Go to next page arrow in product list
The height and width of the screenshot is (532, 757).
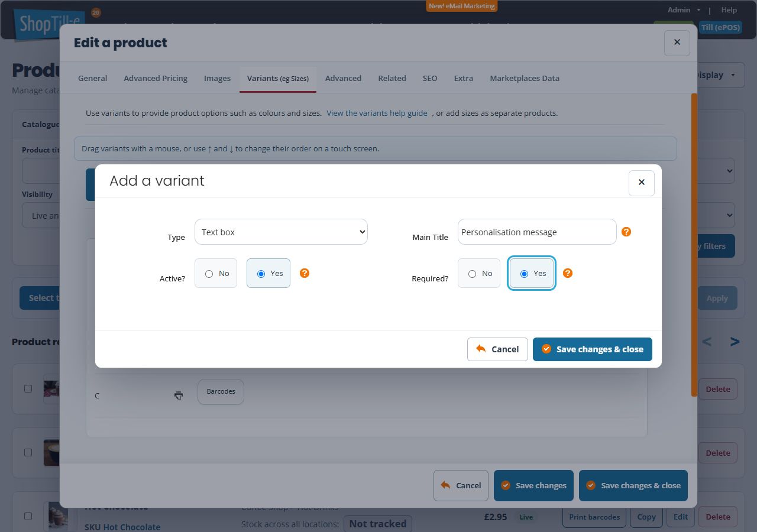(735, 342)
